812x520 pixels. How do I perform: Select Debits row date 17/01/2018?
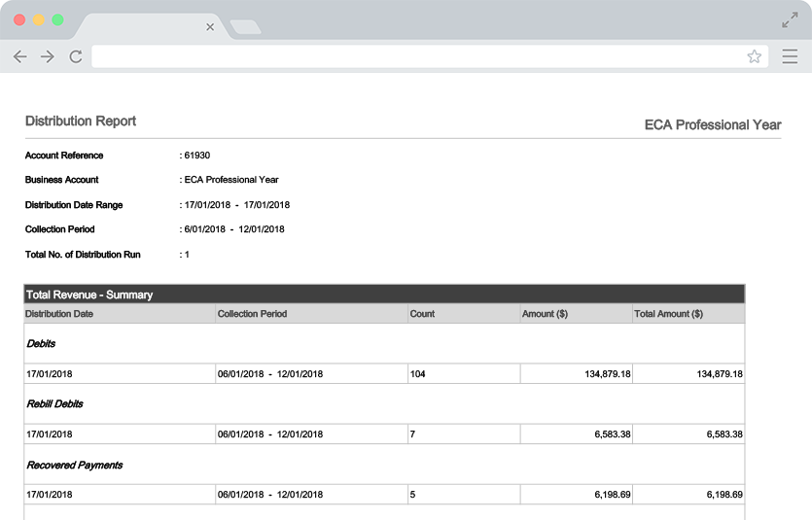(50, 374)
